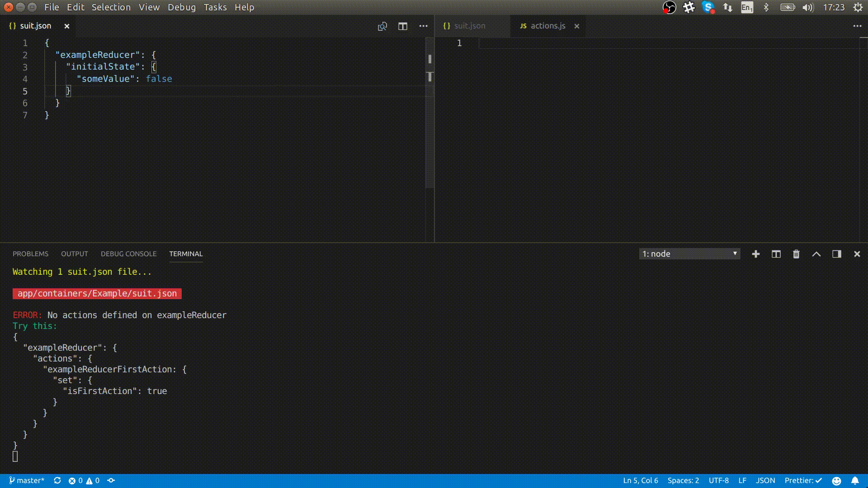
Task: Open left editor more actions menu
Action: click(x=423, y=26)
